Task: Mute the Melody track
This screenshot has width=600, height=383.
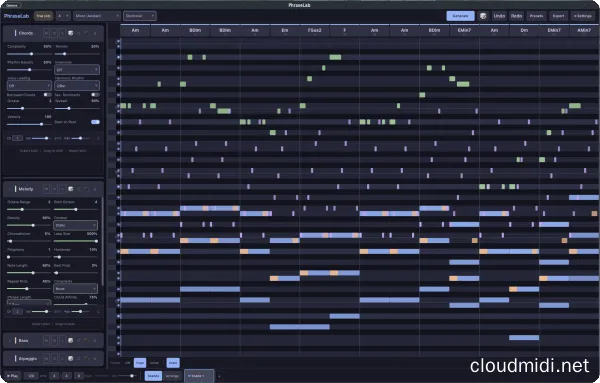Action: (46, 189)
